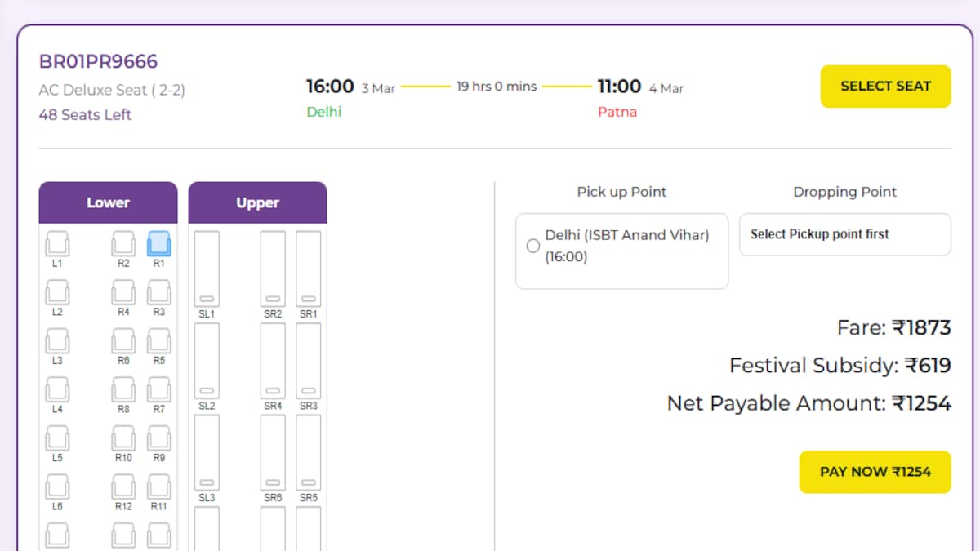Click bus number BR01PR9666
The height and width of the screenshot is (551, 980).
click(x=98, y=62)
